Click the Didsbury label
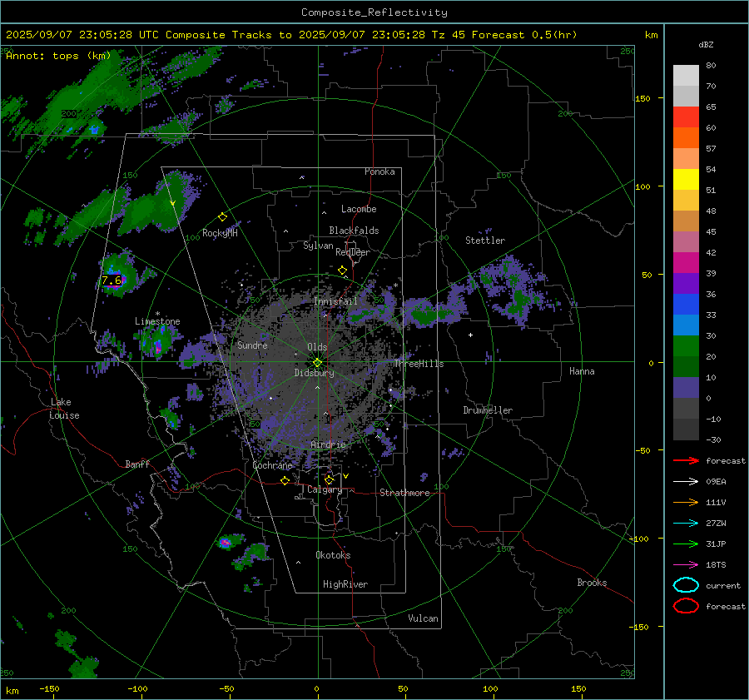Viewport: 749px width, 700px height. click(314, 373)
